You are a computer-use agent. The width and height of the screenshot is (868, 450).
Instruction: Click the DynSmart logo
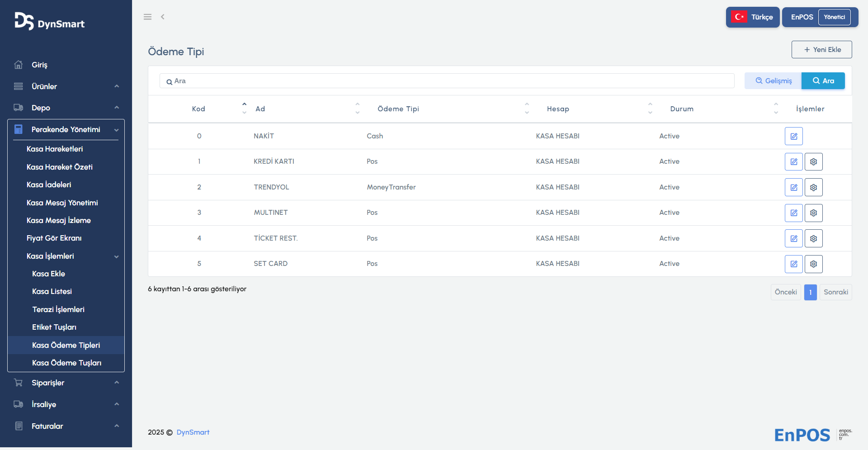point(50,22)
